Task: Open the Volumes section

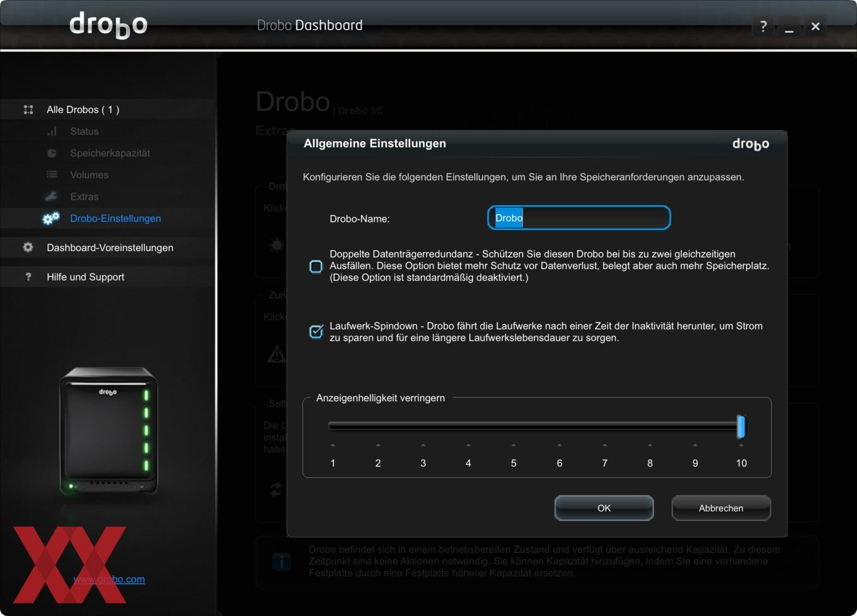Action: point(89,174)
